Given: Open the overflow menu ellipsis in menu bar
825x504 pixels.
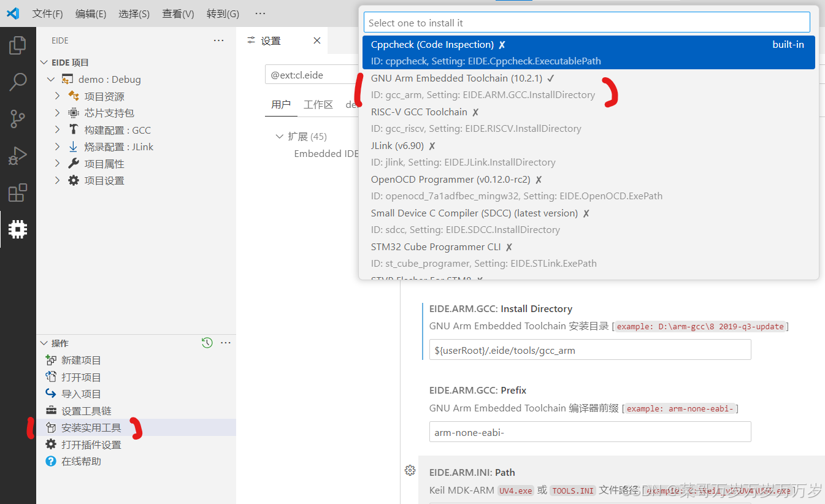Looking at the screenshot, I should 260,13.
